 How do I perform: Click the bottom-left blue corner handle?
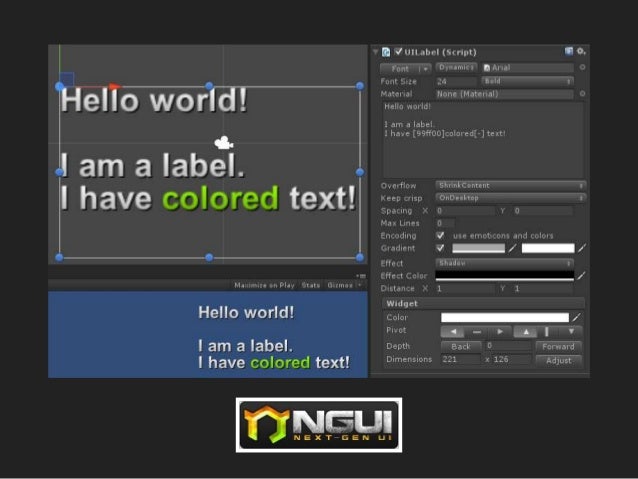(x=59, y=257)
